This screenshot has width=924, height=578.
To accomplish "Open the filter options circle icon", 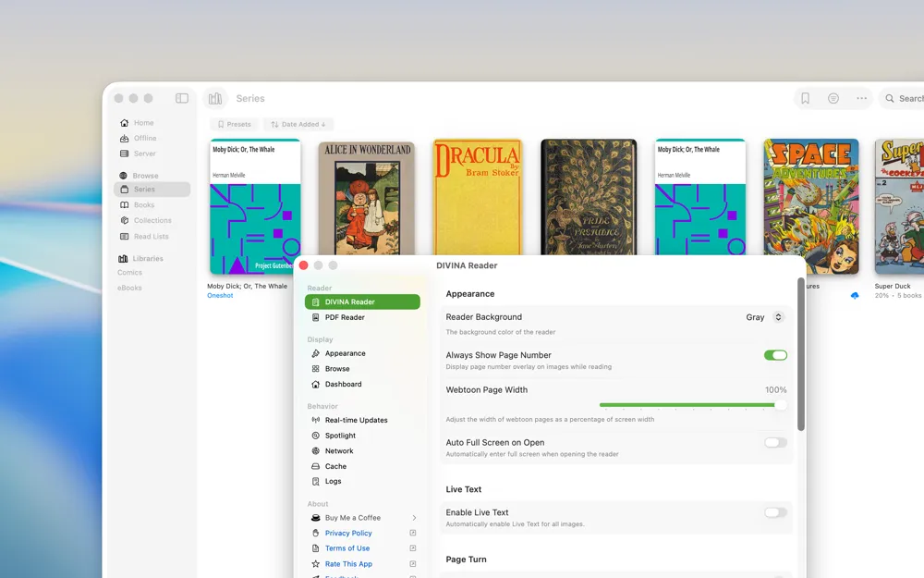I will click(x=833, y=99).
